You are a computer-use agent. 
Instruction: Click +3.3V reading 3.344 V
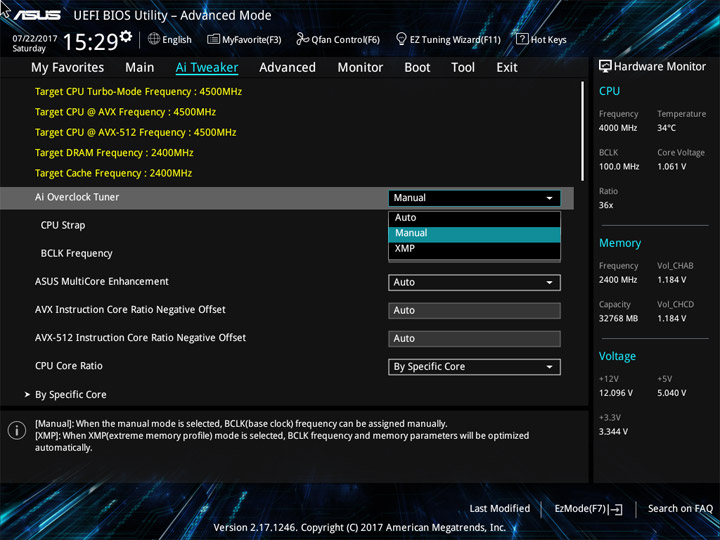tap(613, 432)
